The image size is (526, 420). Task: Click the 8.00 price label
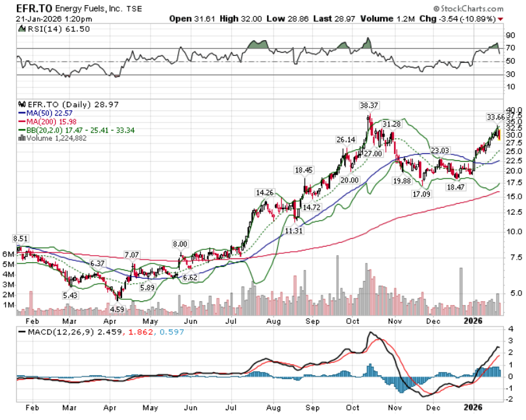pos(180,244)
